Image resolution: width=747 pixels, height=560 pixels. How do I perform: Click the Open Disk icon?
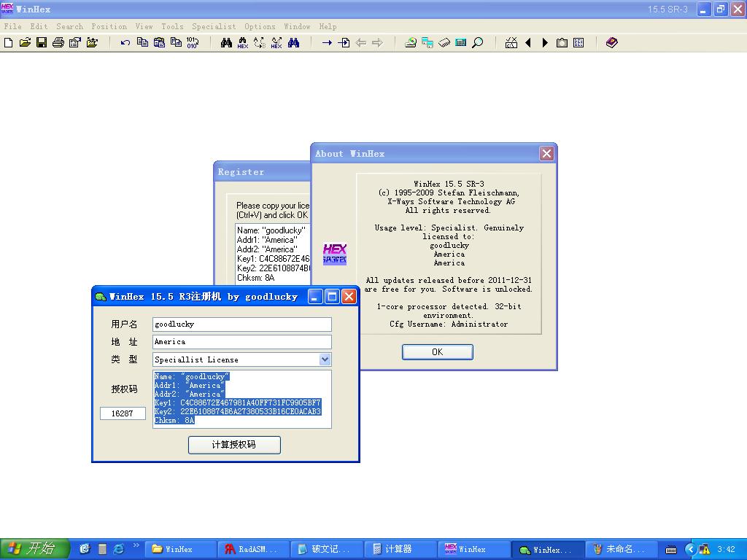point(411,43)
